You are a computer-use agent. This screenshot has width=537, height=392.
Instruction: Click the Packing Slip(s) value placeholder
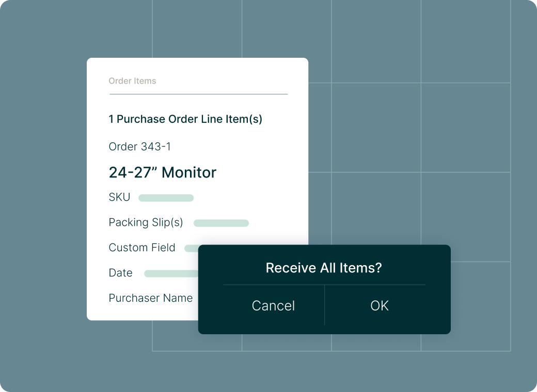pos(221,223)
